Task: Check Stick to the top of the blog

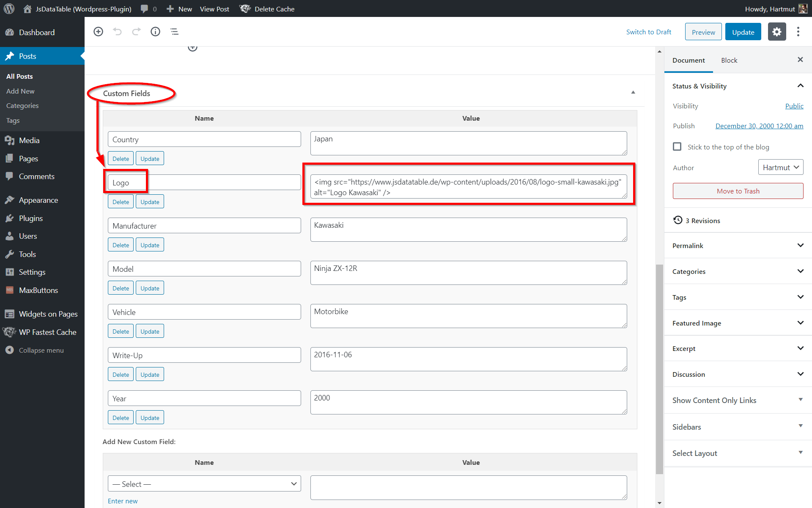Action: click(x=677, y=146)
